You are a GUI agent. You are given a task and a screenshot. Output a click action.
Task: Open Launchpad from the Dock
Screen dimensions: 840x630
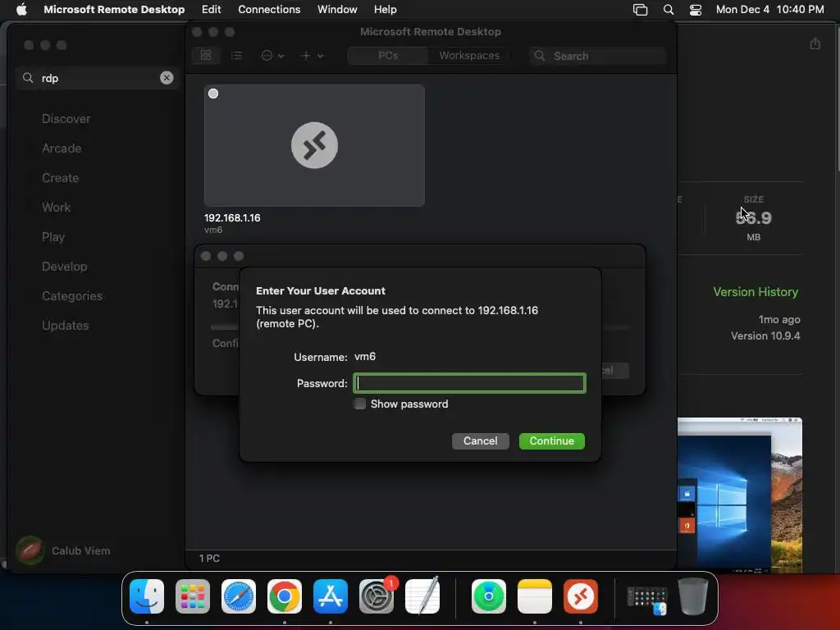pos(193,596)
